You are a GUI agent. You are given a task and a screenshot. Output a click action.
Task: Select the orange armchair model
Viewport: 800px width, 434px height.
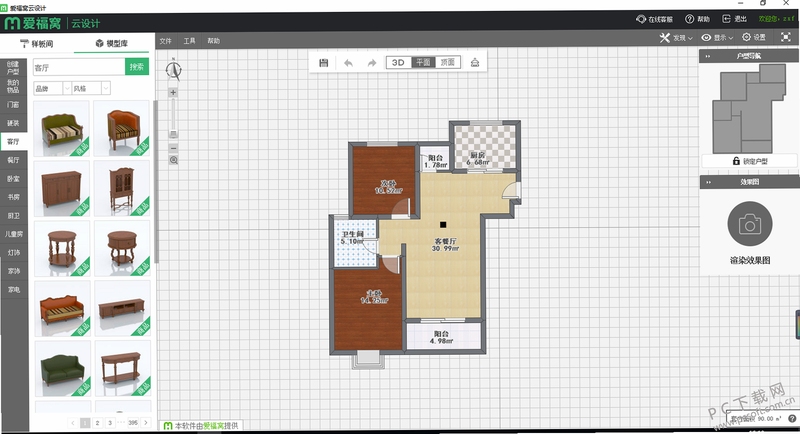(x=122, y=128)
